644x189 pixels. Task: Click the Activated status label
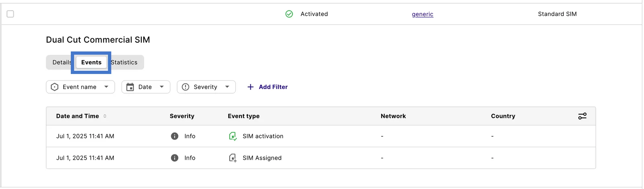314,14
